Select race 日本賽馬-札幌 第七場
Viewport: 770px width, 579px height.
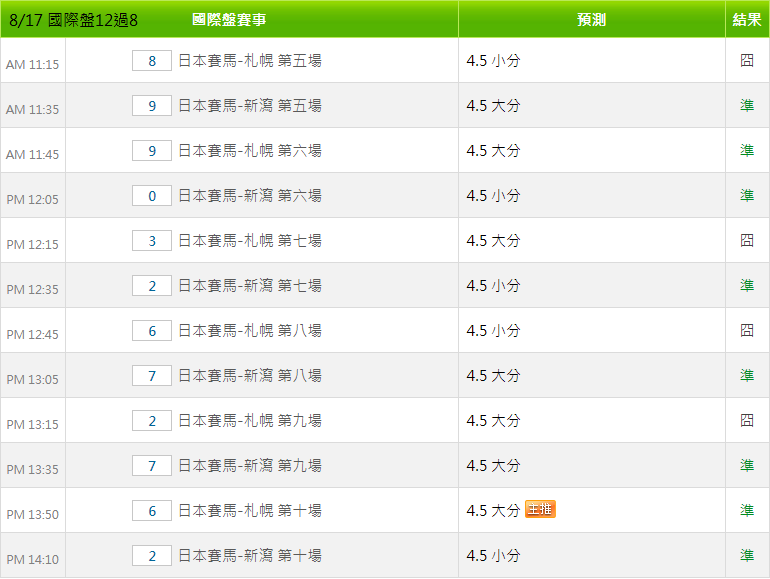coord(250,241)
